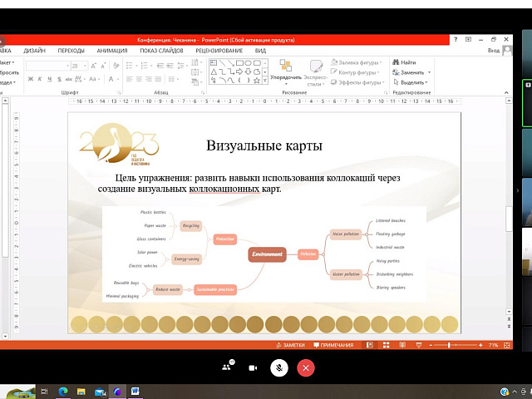532x399 pixels.
Task: Open Word from the taskbar
Action: pyautogui.click(x=135, y=391)
